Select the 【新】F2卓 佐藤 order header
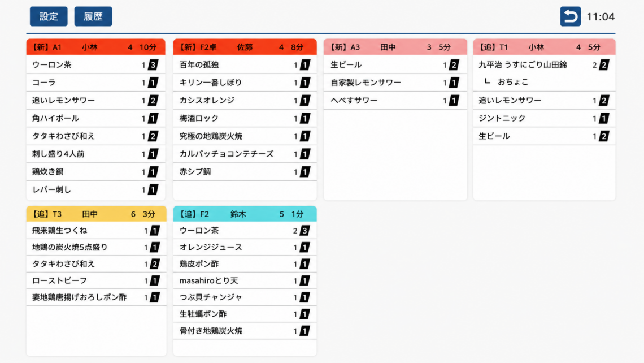 click(245, 47)
